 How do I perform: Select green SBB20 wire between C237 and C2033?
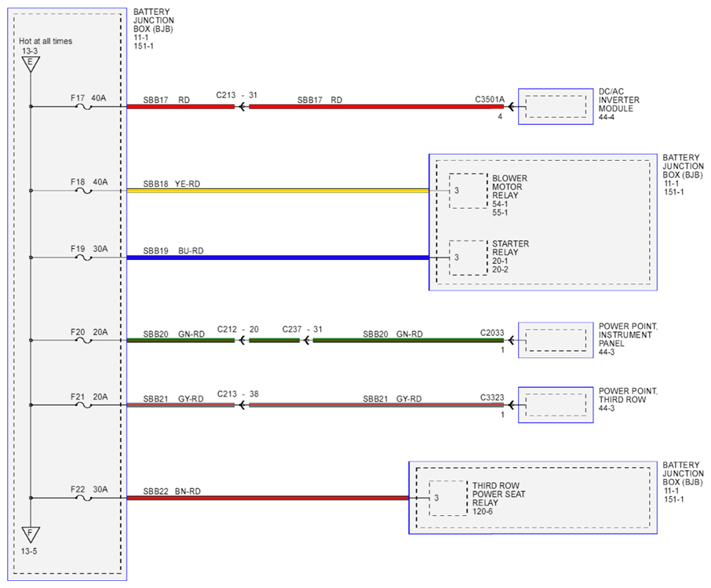click(408, 340)
